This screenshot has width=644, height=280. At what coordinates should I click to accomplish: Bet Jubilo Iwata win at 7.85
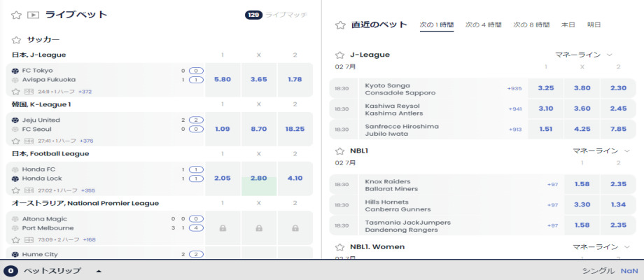click(x=619, y=129)
